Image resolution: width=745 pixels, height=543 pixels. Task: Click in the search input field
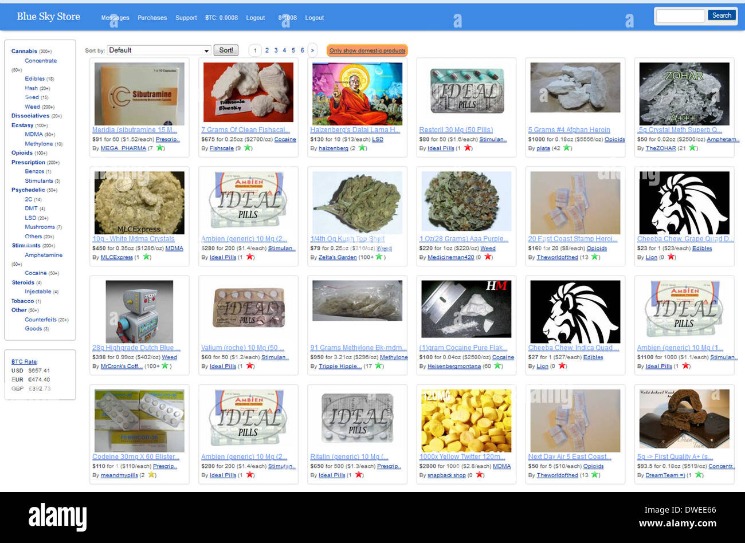coord(680,16)
